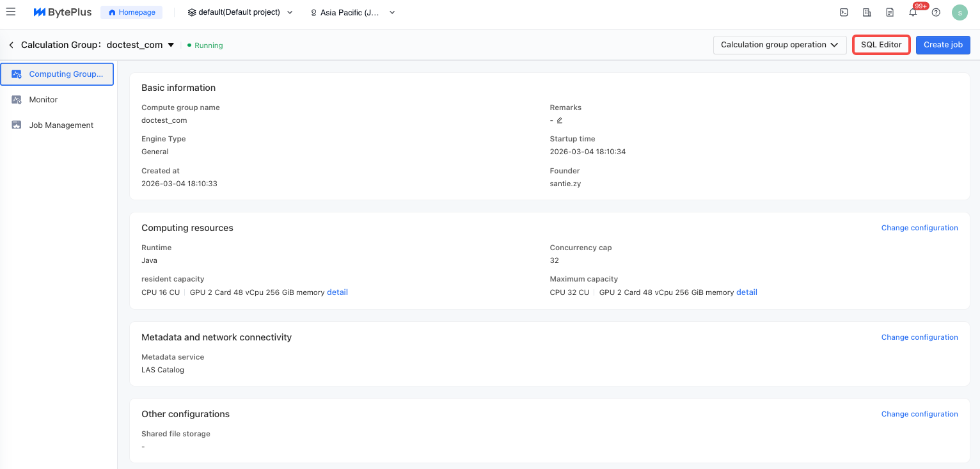
Task: Edit remarks with the pencil icon
Action: (560, 120)
